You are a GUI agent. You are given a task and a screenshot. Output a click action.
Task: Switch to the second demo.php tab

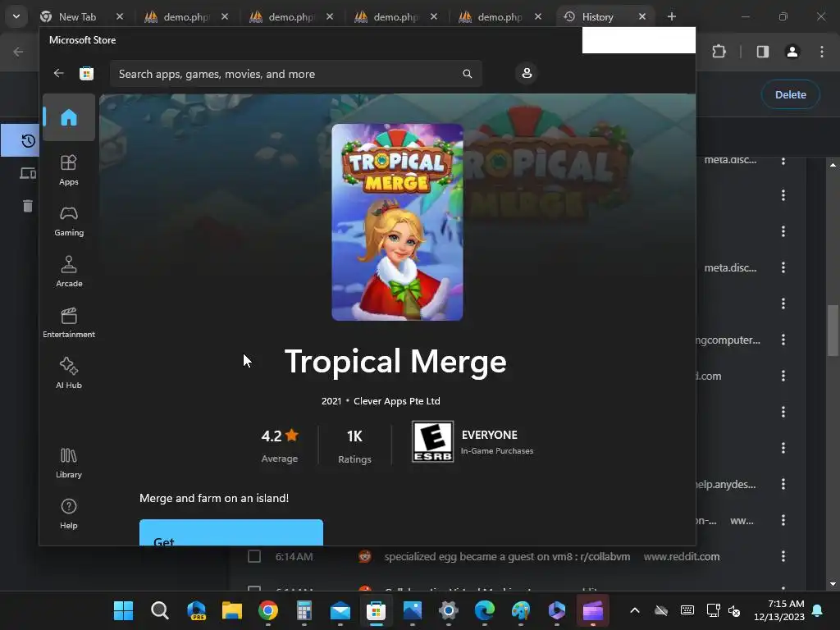(291, 16)
